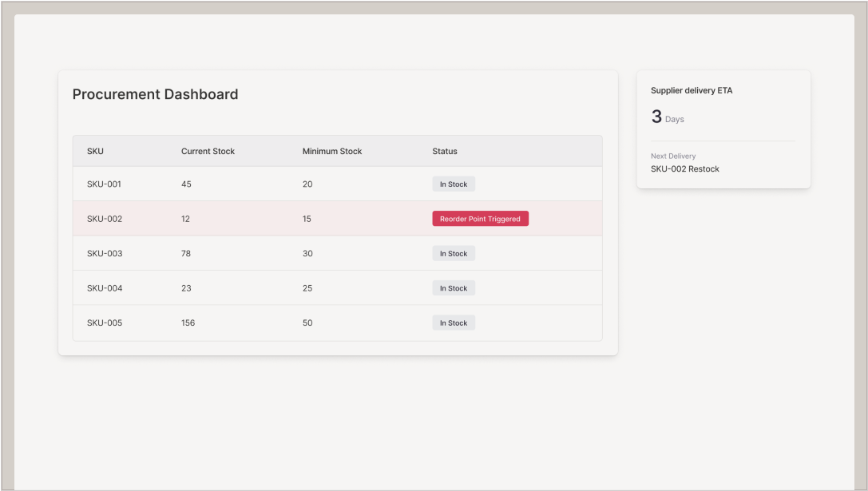Viewport: 868px width, 491px height.
Task: Click the Procurement Dashboard heading
Action: 155,94
